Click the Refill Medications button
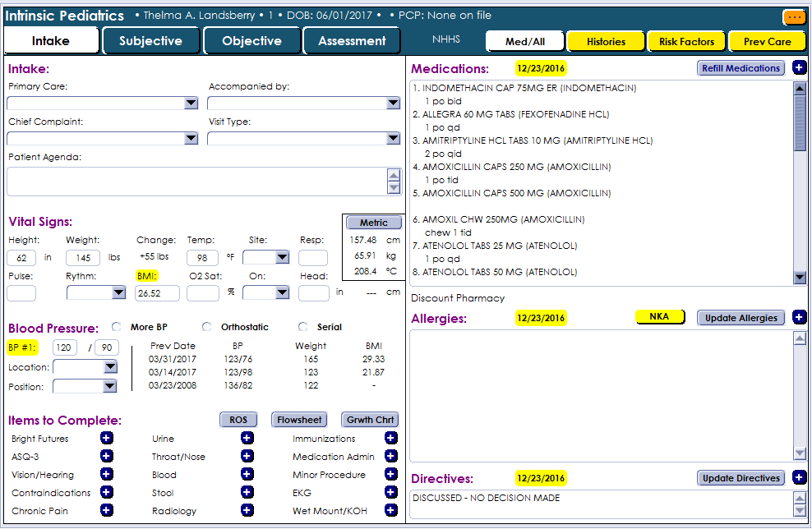 pos(740,68)
